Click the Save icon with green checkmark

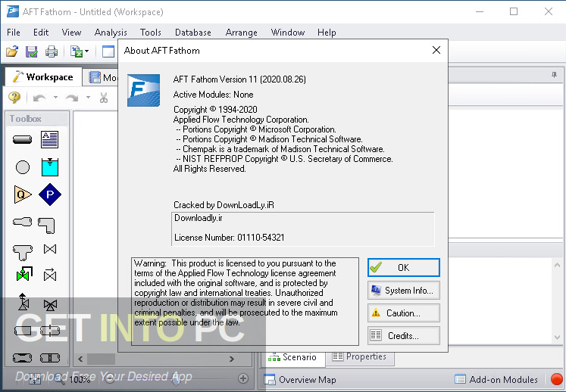point(31,51)
